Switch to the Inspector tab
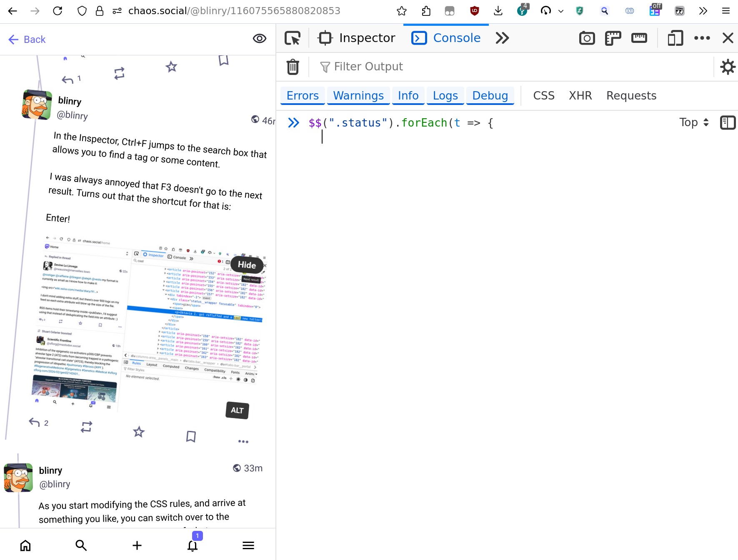Screen dimensions: 738x560 click(x=357, y=38)
